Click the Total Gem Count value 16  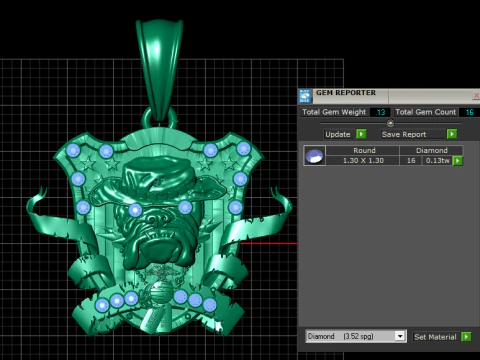click(x=469, y=112)
